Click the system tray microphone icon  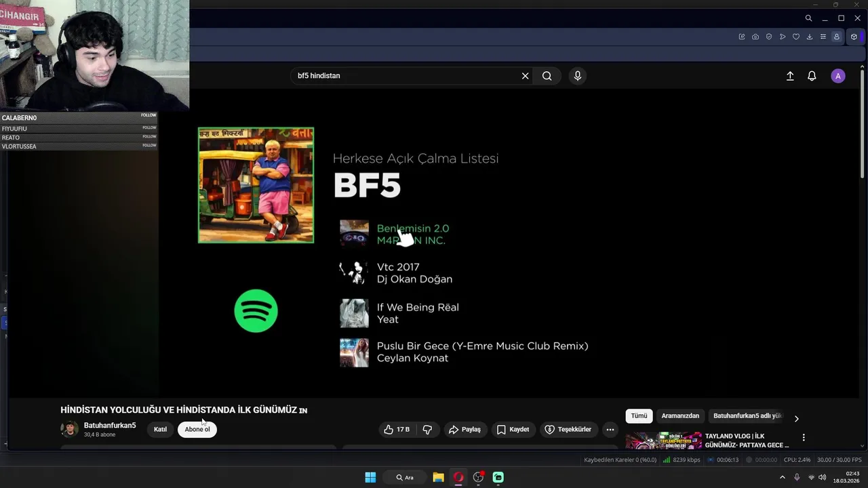pyautogui.click(x=797, y=477)
